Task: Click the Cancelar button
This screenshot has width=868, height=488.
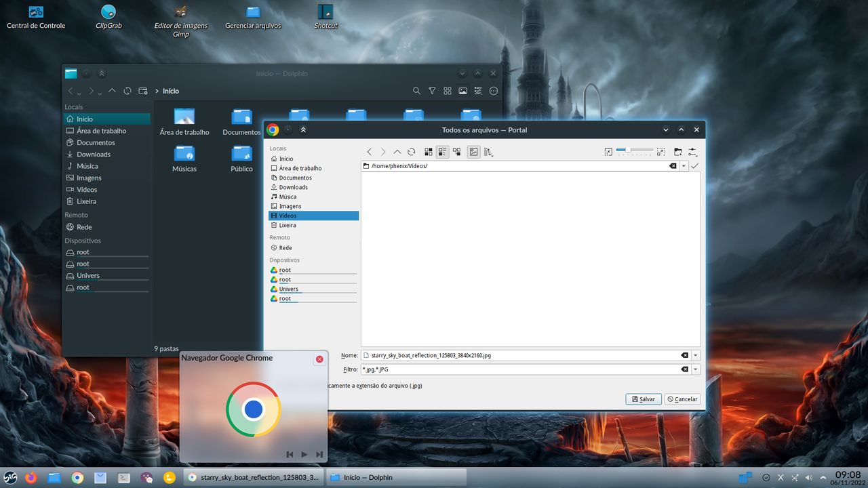Action: tap(682, 399)
